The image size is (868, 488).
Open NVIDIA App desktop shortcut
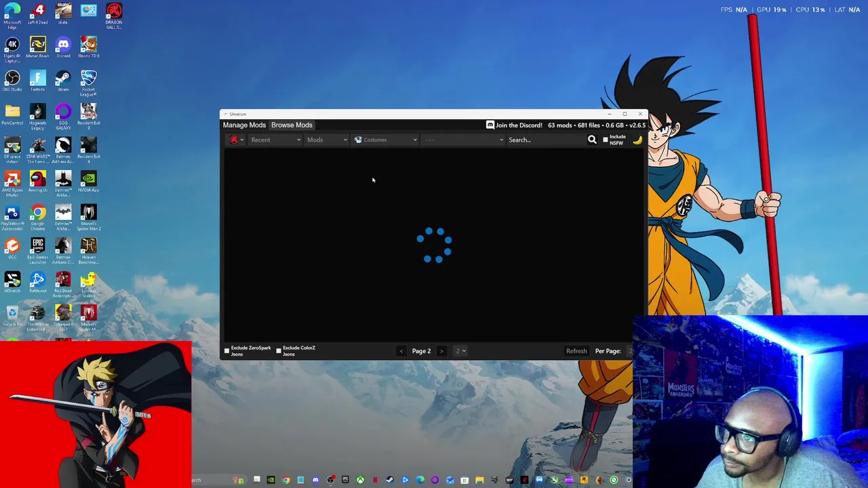[88, 182]
